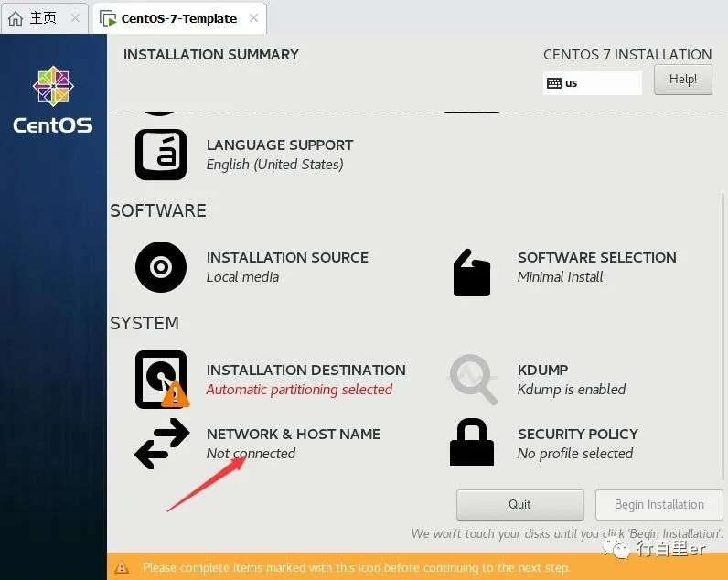Viewport: 728px width, 580px height.
Task: Click 'Minimal Install' text
Action: pyautogui.click(x=561, y=277)
